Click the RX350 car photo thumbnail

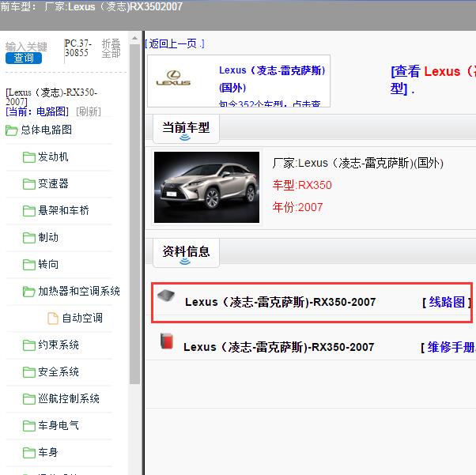[x=206, y=187]
